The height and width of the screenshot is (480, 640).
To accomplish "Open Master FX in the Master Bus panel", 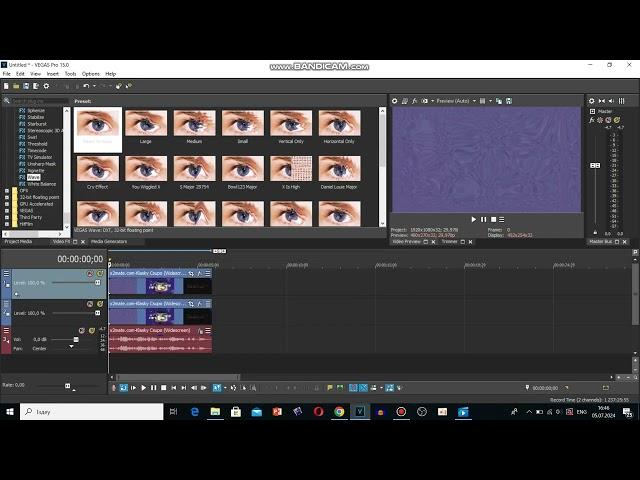I will (x=591, y=120).
